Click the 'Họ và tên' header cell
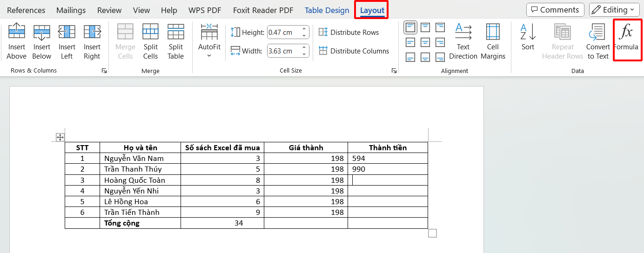 point(140,148)
